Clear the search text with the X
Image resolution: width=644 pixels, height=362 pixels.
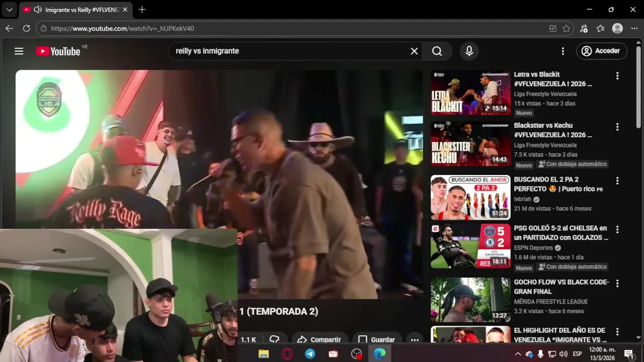(x=414, y=51)
